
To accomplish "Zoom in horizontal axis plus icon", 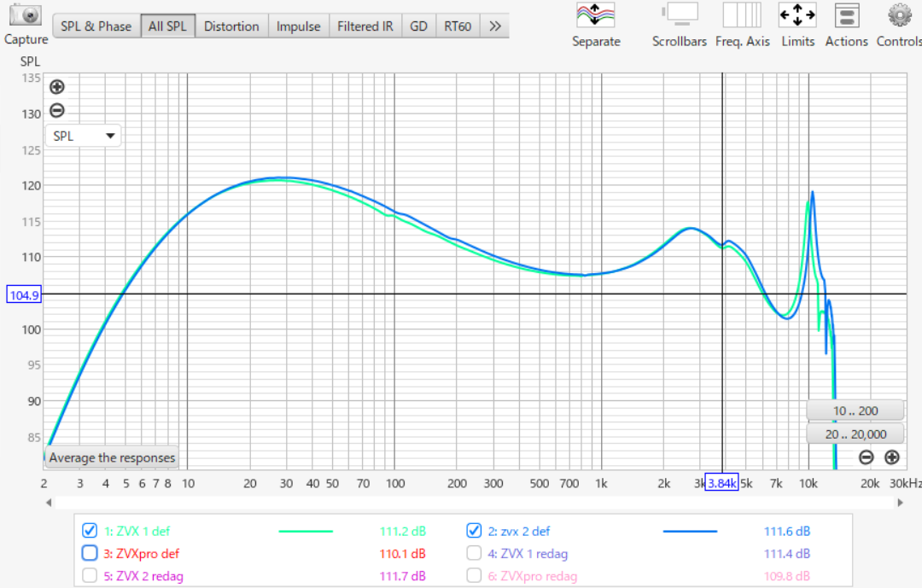I will (892, 457).
